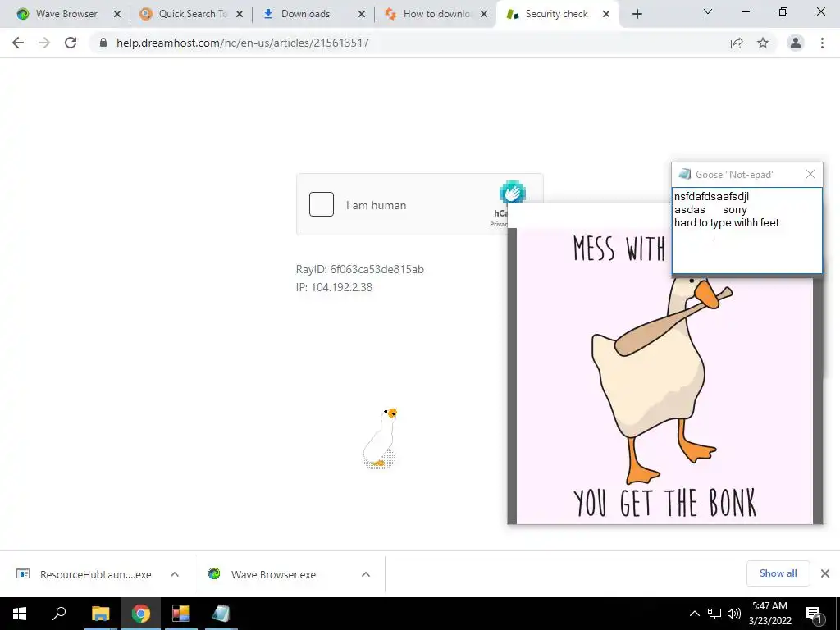Click the forward navigation arrow
Screen dimensions: 840x630
pos(44,43)
